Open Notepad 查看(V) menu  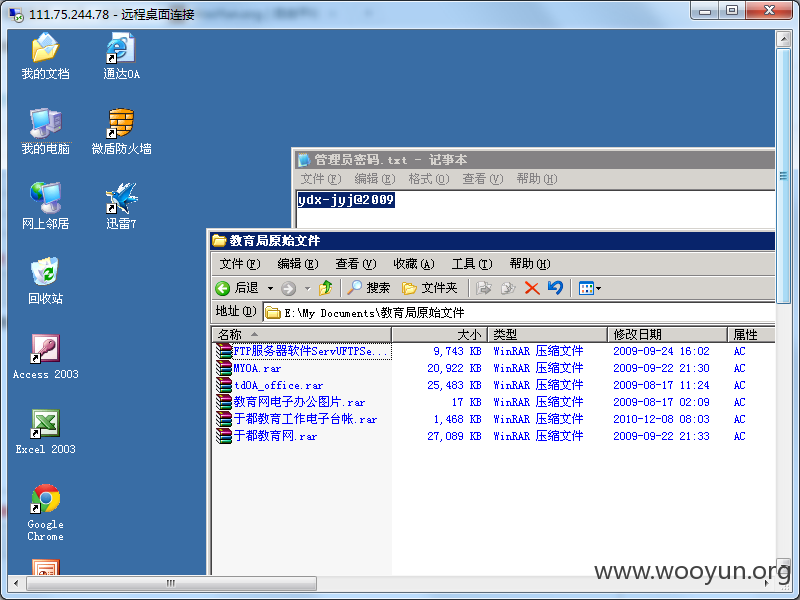coord(483,179)
